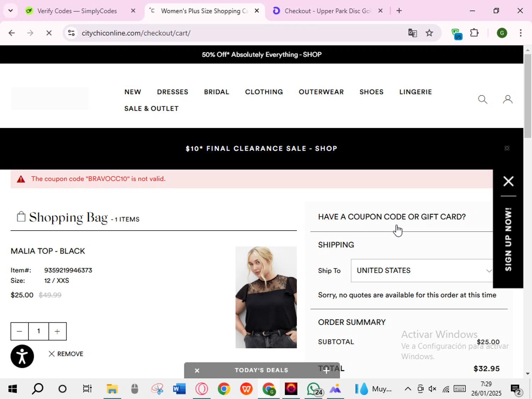The width and height of the screenshot is (532, 399).
Task: Click the quantity input showing 1
Action: click(x=39, y=331)
